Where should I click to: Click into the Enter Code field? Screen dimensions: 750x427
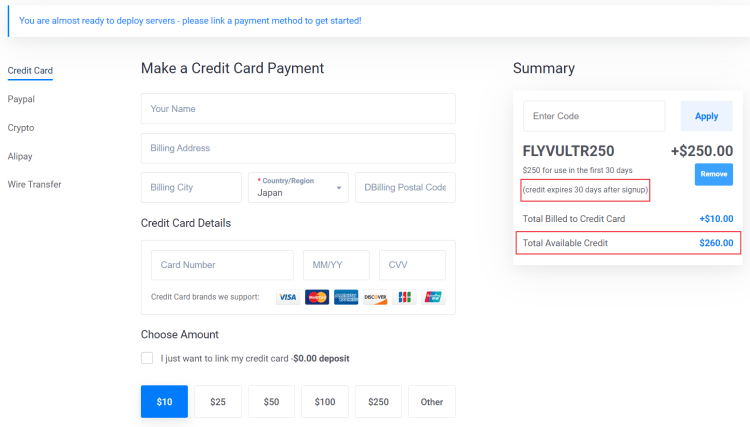tap(594, 116)
